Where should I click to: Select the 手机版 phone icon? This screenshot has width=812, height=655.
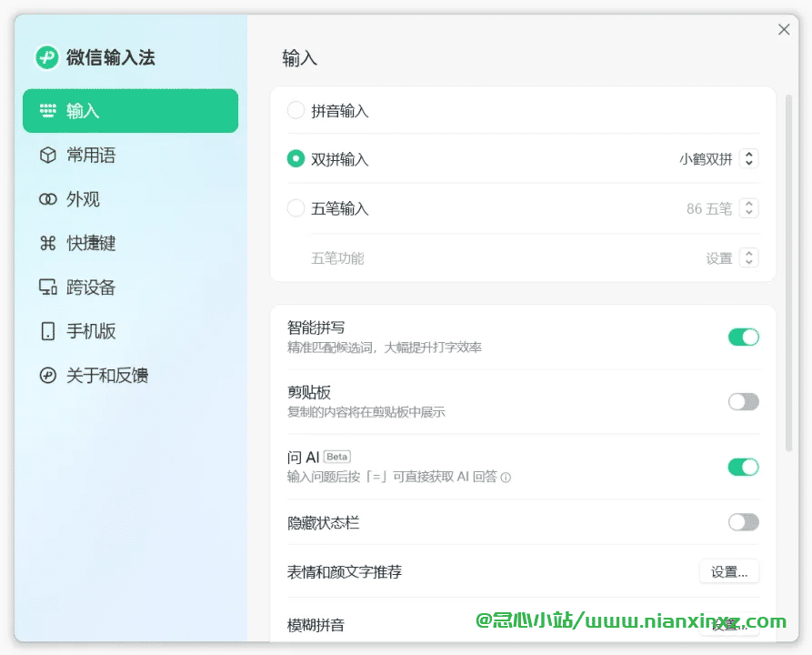coord(47,331)
